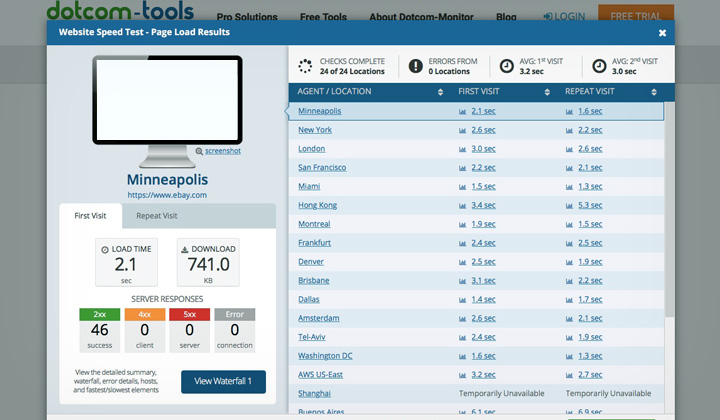Click chart icon for Amsterdam first visit

[462, 319]
